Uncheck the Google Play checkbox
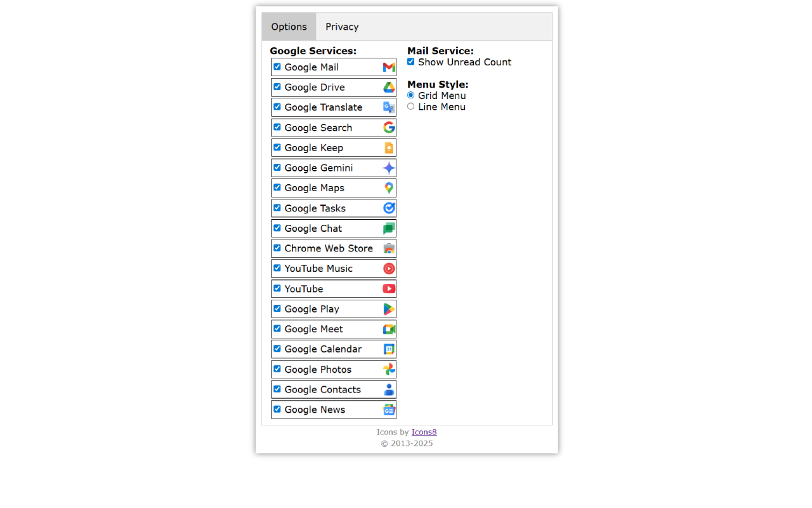The image size is (812, 508). coord(277,309)
